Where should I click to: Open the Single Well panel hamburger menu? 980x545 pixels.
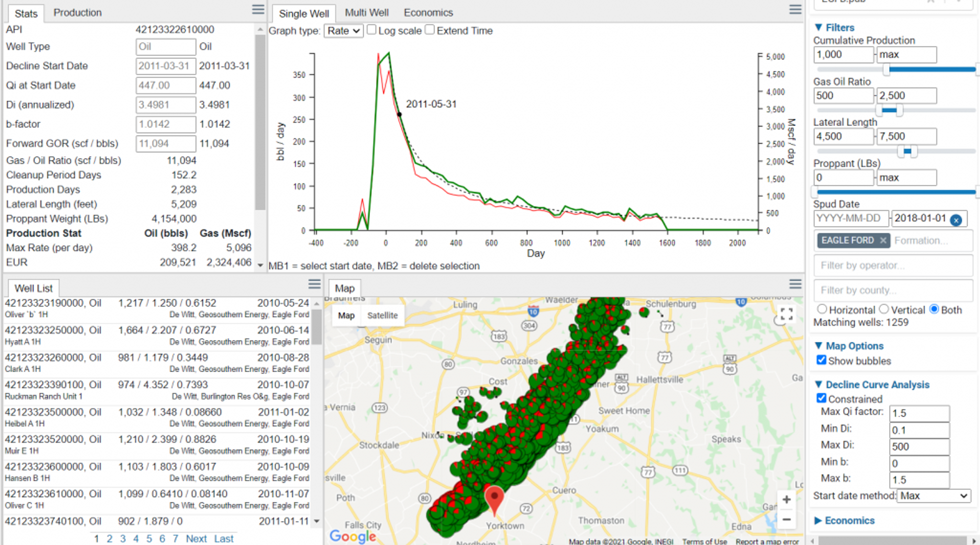coord(795,10)
